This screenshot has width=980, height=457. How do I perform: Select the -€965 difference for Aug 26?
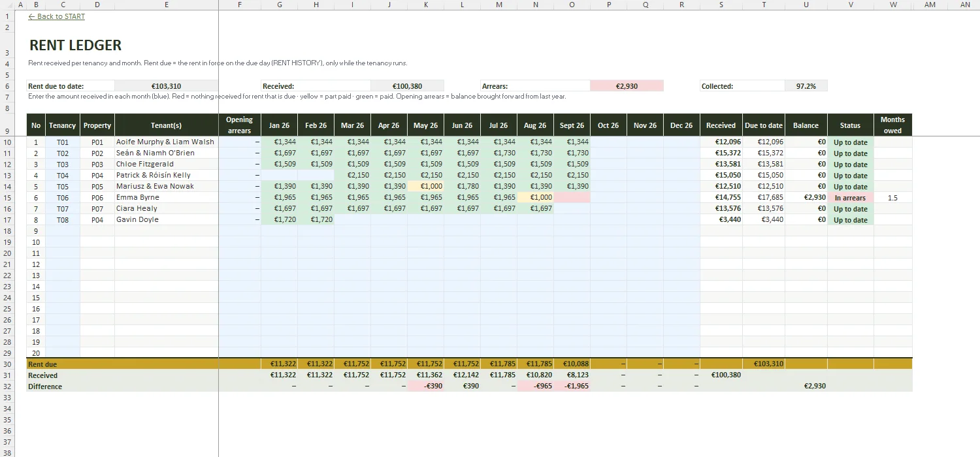pos(535,386)
